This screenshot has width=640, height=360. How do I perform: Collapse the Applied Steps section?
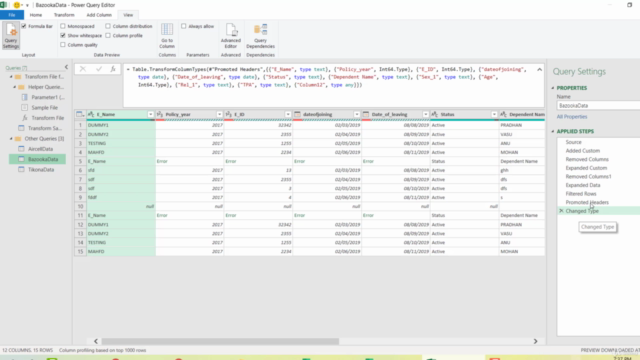553,131
